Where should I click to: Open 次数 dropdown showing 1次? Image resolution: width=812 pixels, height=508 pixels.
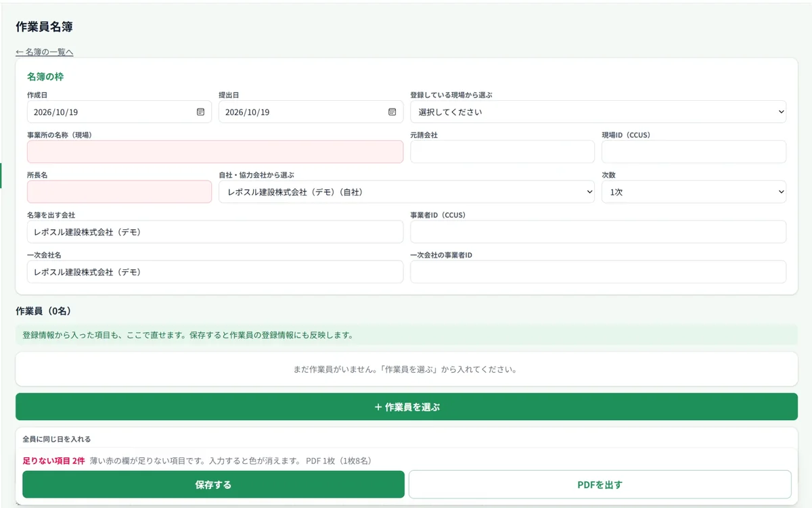coord(694,192)
